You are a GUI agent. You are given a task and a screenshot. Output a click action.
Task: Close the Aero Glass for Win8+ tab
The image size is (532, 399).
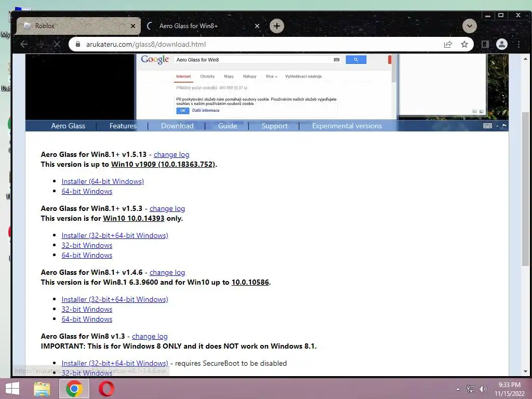(x=257, y=26)
